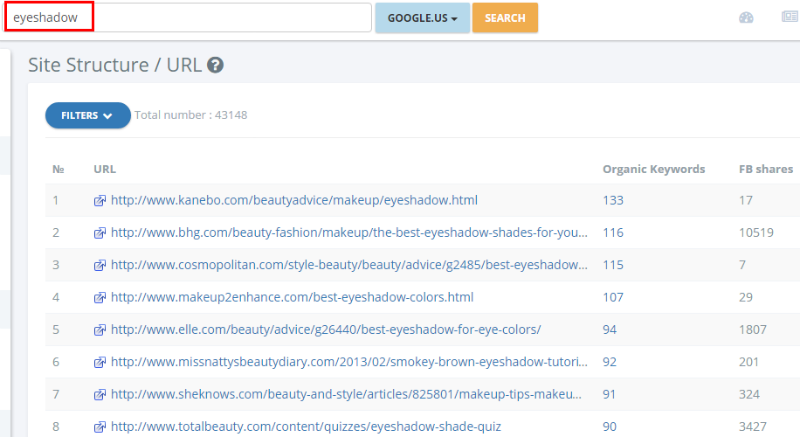Select the organic keywords value 115
Image resolution: width=800 pixels, height=437 pixels.
(613, 265)
